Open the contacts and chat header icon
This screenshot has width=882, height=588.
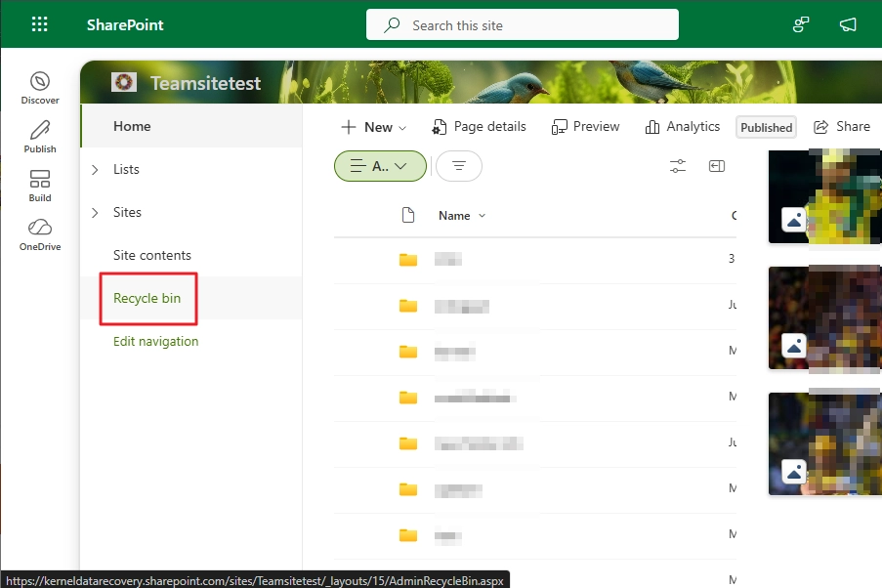click(800, 24)
